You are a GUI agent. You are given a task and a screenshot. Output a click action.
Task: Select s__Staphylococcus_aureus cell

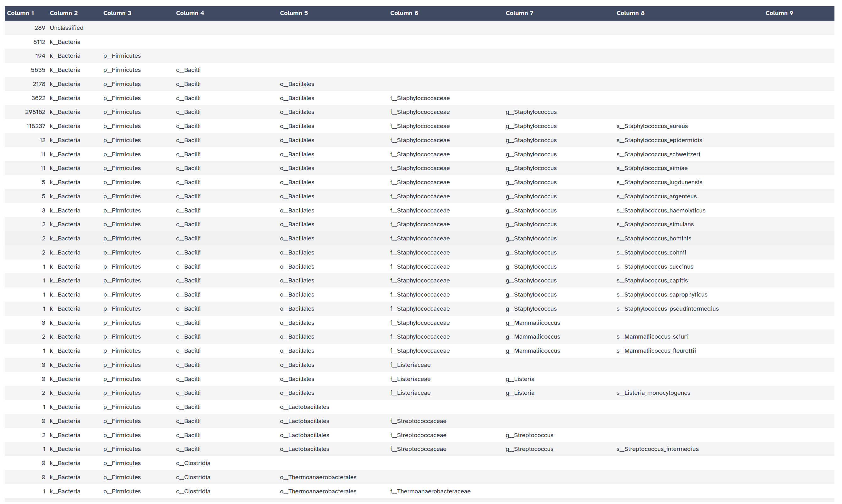point(652,126)
